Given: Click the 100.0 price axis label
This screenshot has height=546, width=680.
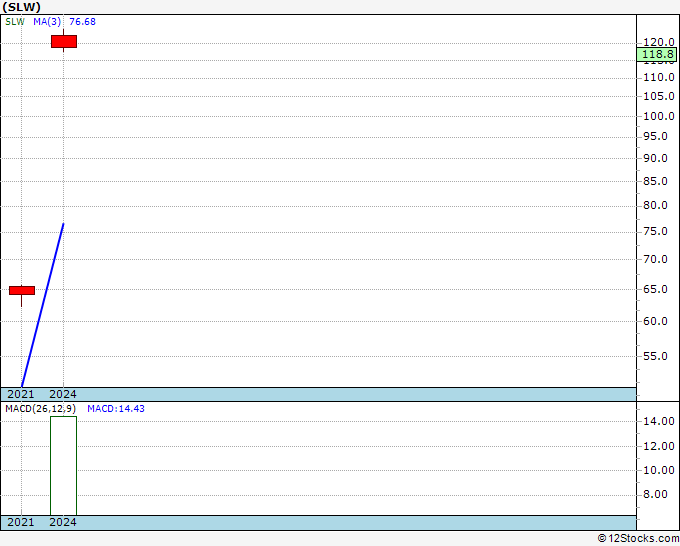Looking at the screenshot, I should pyautogui.click(x=659, y=116).
